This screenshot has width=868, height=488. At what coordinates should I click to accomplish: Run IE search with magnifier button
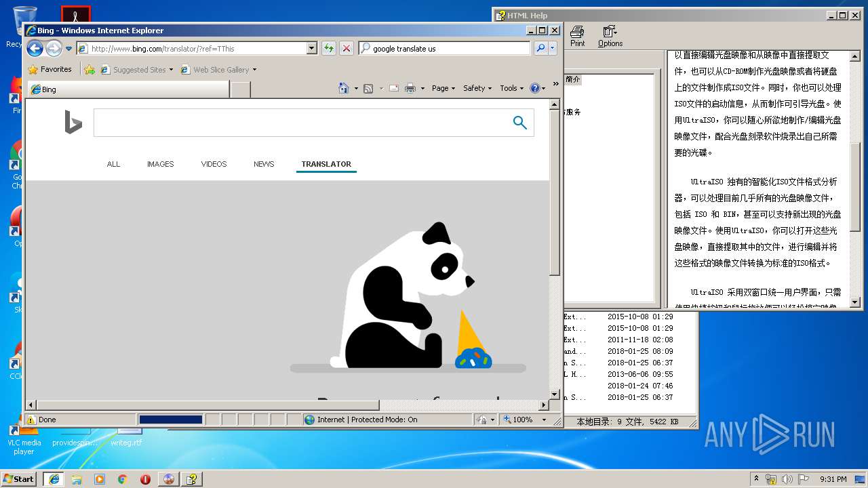coord(540,48)
